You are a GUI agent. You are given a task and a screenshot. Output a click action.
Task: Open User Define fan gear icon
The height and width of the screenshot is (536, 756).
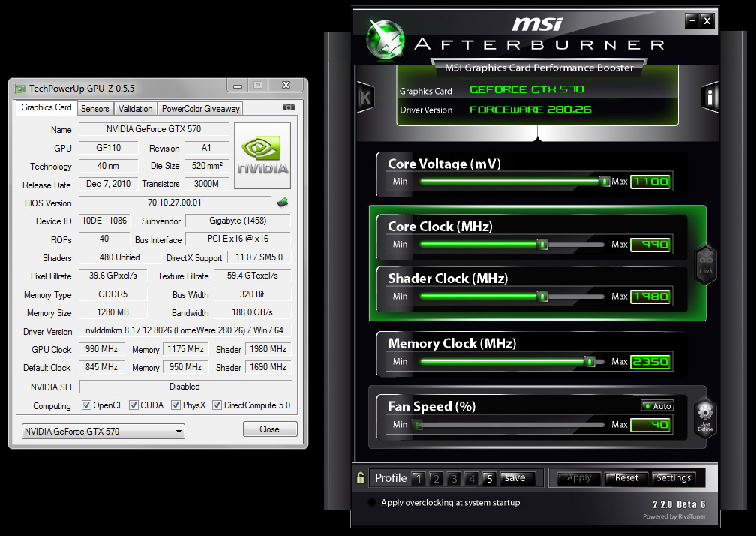705,418
